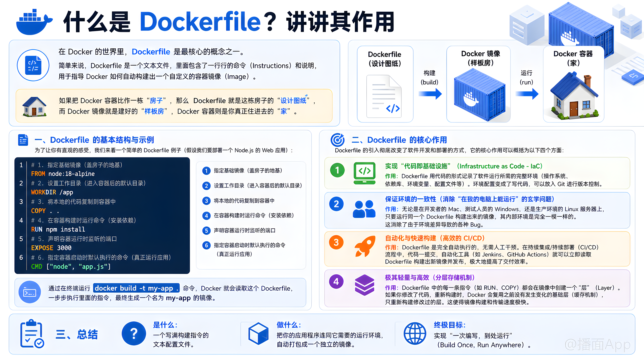Click the summary label 终极目标：
644x362 pixels.
point(450,325)
